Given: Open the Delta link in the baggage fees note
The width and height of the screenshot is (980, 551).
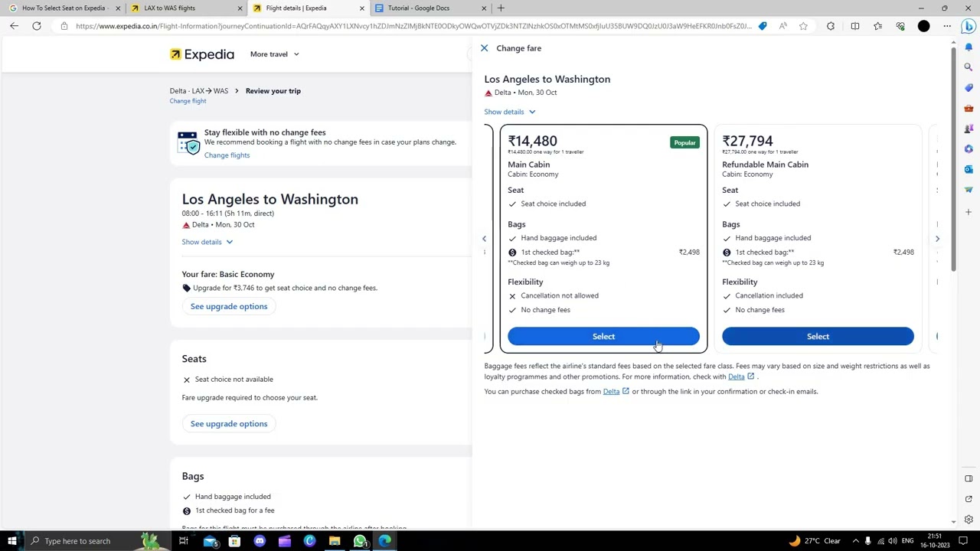Looking at the screenshot, I should [740, 377].
